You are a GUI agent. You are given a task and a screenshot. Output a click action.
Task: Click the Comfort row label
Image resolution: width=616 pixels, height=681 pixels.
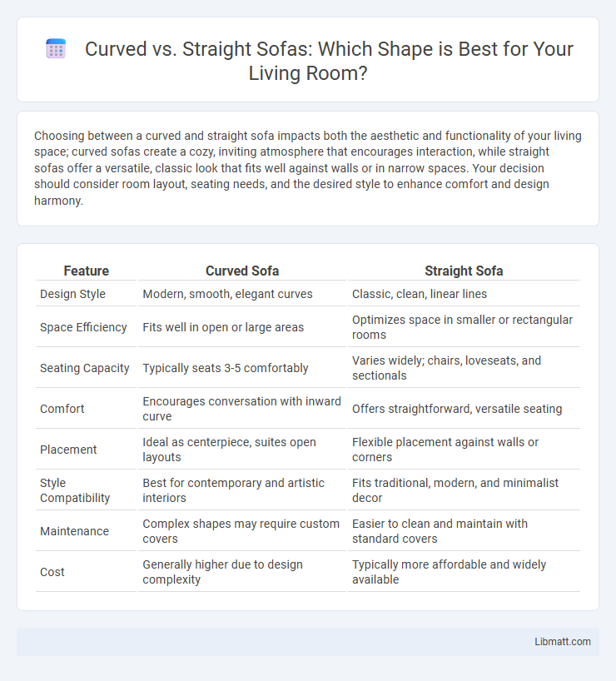(x=62, y=409)
